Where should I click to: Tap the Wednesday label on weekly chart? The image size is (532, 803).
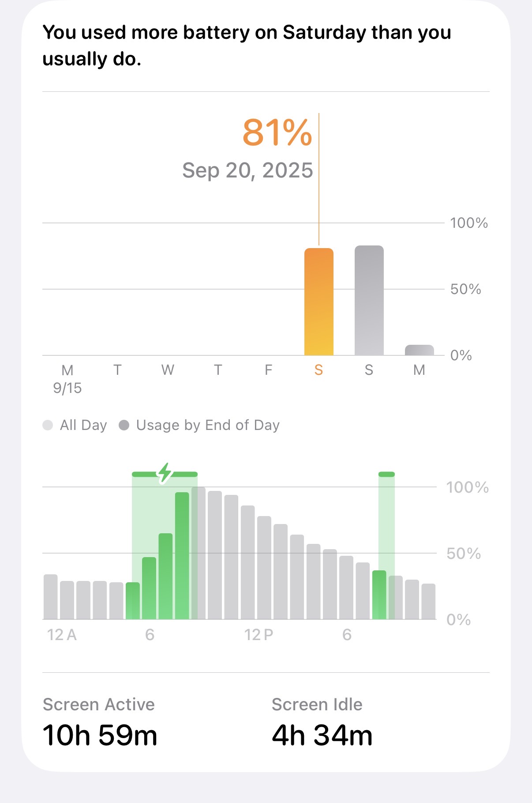point(168,370)
